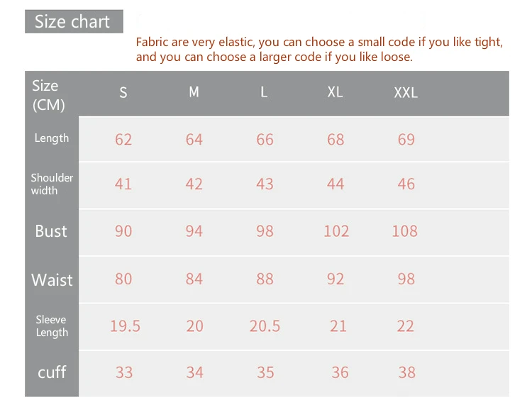This screenshot has width=532, height=412.
Task: Select the S size column header
Action: 123,93
